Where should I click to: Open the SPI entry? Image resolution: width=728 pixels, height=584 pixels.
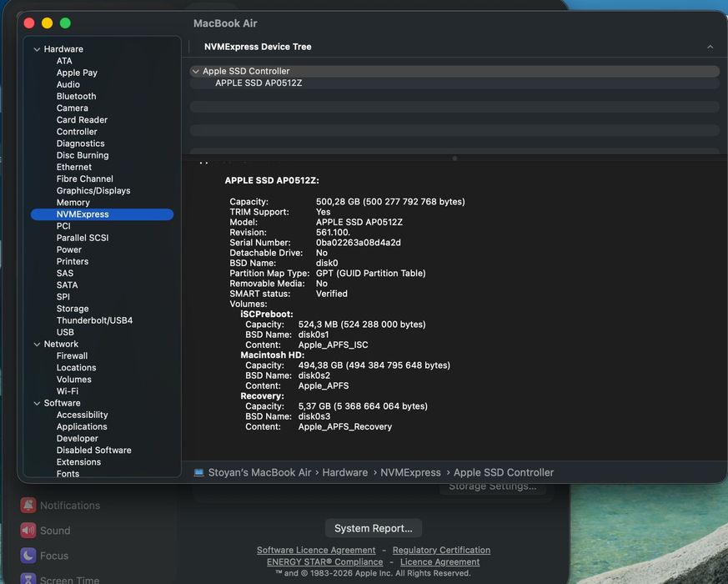point(63,297)
